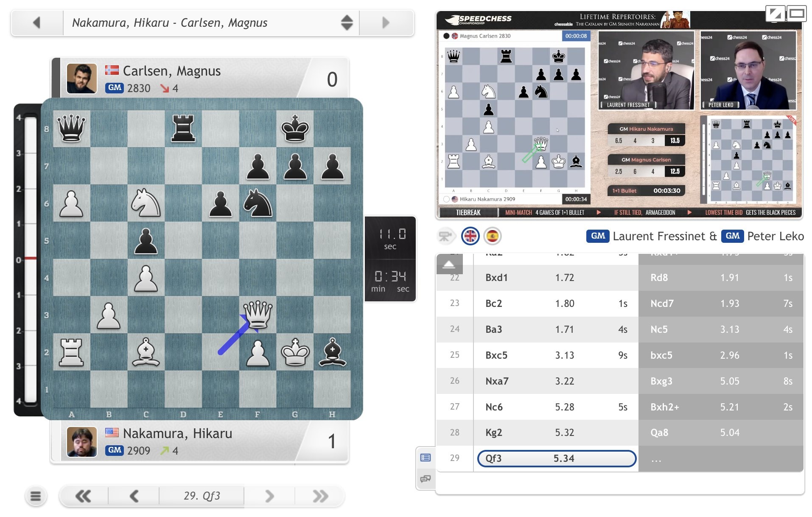Advance to the next move

269,495
